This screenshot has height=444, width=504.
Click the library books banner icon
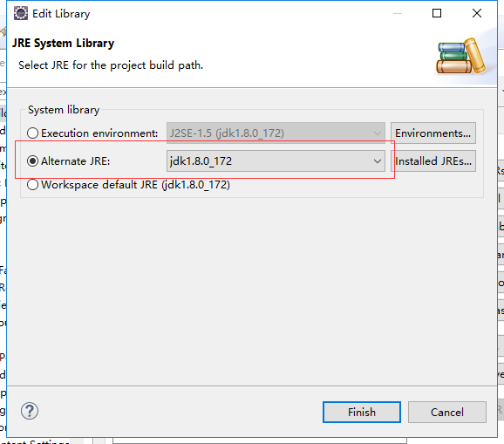pyautogui.click(x=460, y=57)
